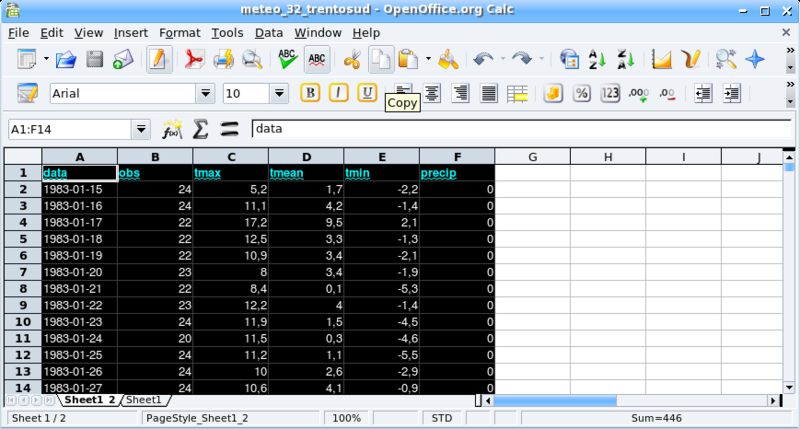Viewport: 800px width, 429px height.
Task: Click the horizontal scrollbar thumb
Action: [x=555, y=401]
